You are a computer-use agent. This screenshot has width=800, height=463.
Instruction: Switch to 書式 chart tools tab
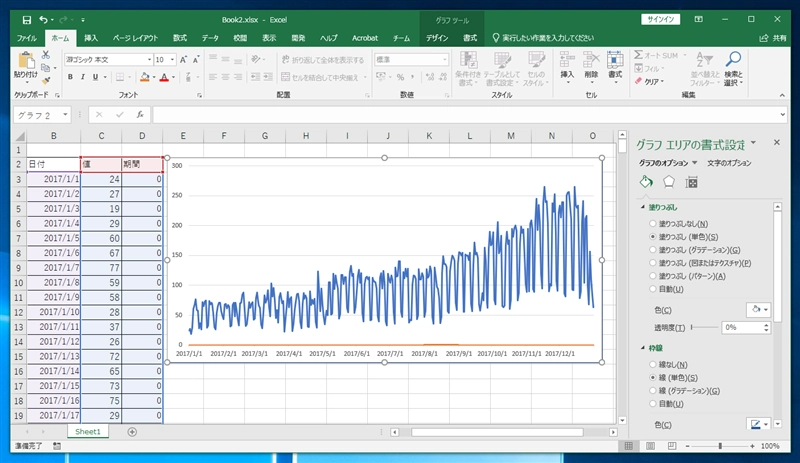470,38
